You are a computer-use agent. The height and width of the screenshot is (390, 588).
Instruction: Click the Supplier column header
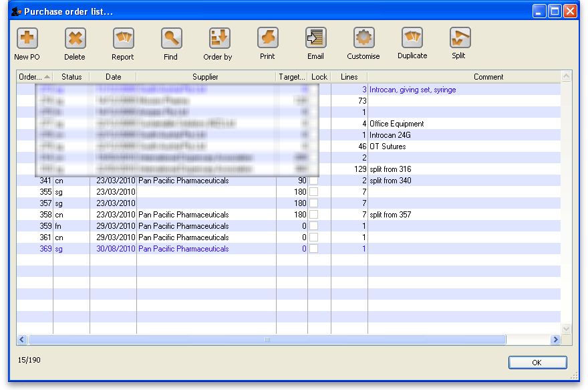pos(206,77)
